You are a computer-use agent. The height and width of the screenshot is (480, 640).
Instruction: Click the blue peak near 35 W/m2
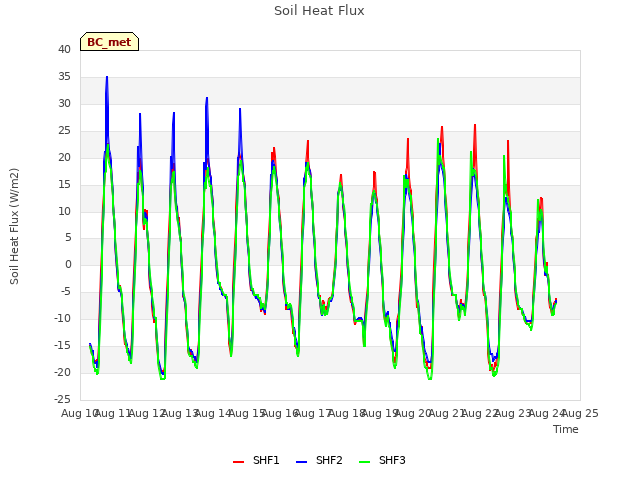pyautogui.click(x=107, y=77)
